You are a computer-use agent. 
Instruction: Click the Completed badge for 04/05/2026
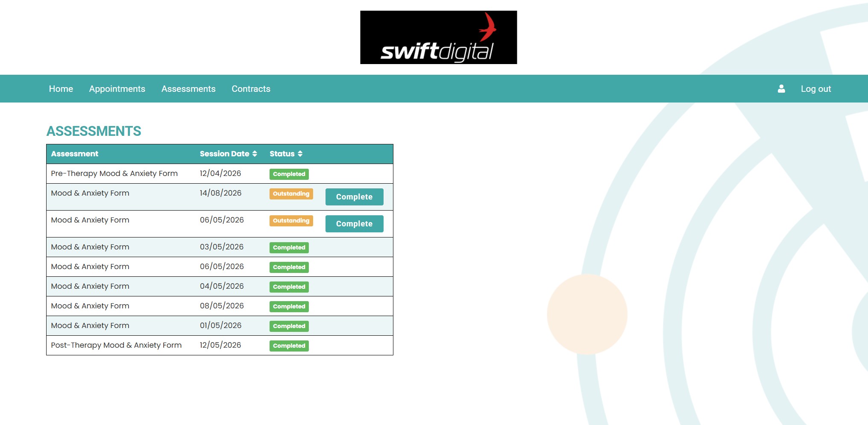289,287
